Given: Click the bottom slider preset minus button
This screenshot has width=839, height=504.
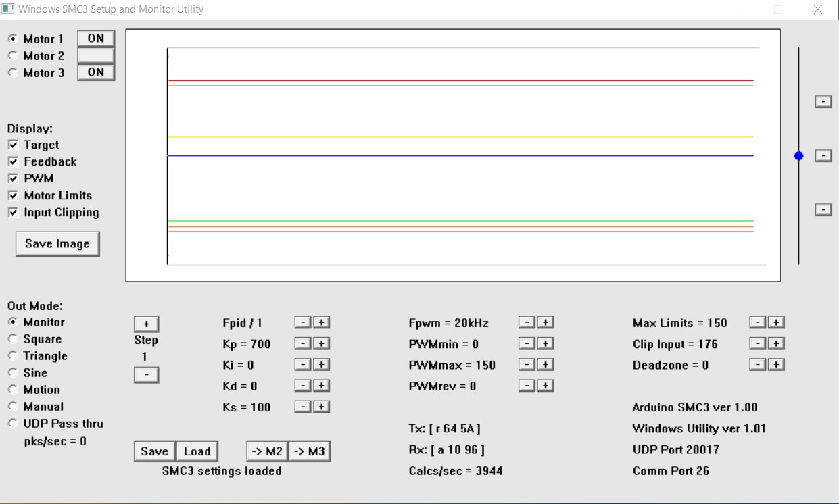Looking at the screenshot, I should pos(823,209).
